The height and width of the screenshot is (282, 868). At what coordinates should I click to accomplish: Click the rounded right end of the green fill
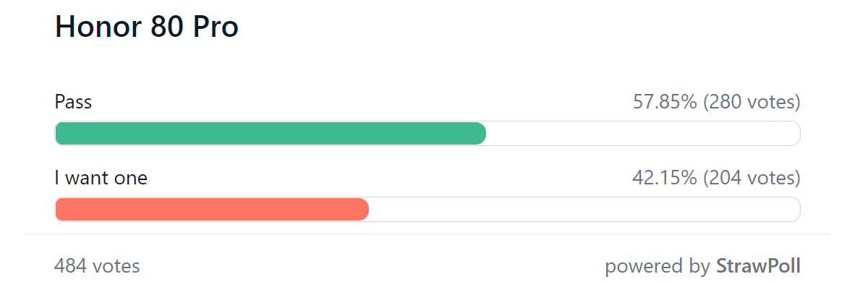[x=479, y=134]
